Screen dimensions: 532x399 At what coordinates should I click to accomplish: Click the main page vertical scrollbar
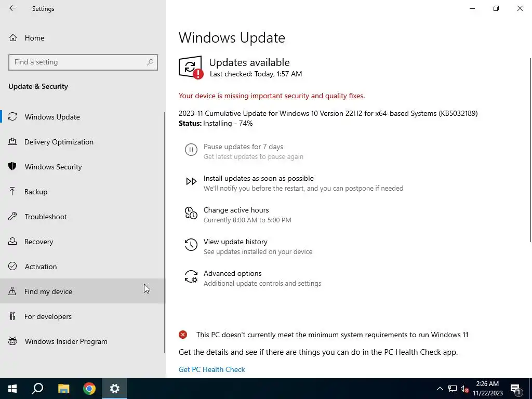click(x=530, y=150)
